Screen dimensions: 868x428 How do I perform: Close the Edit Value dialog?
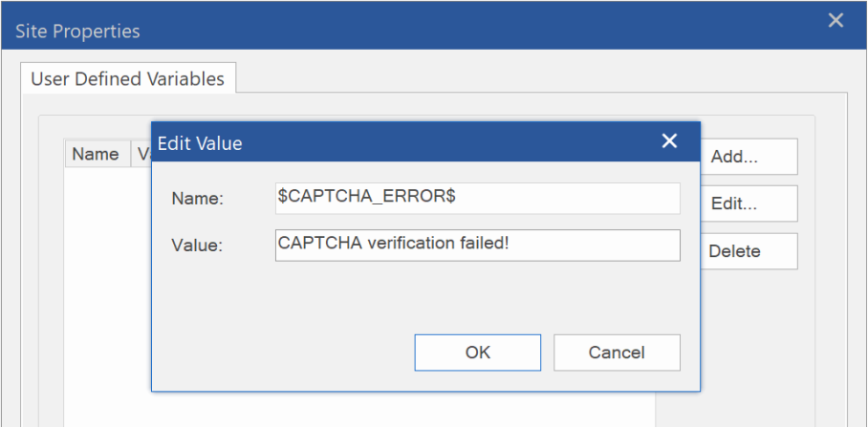(x=669, y=141)
